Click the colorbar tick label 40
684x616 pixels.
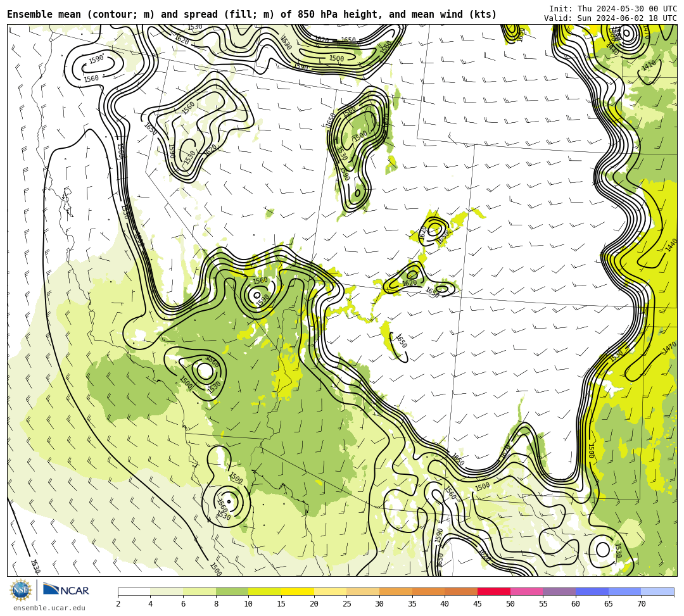point(445,604)
